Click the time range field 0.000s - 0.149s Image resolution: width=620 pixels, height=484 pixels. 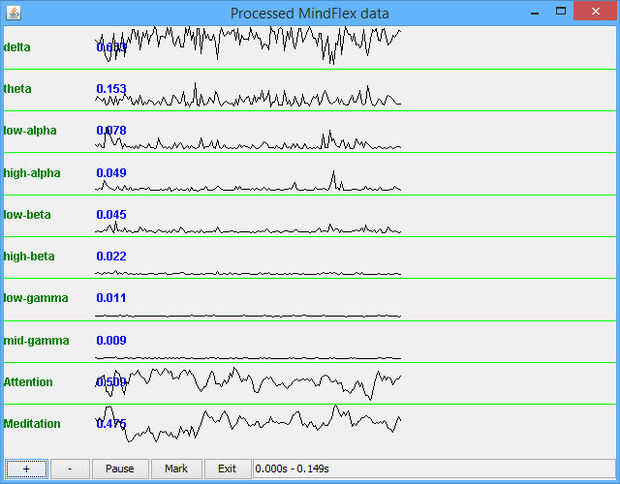point(434,469)
